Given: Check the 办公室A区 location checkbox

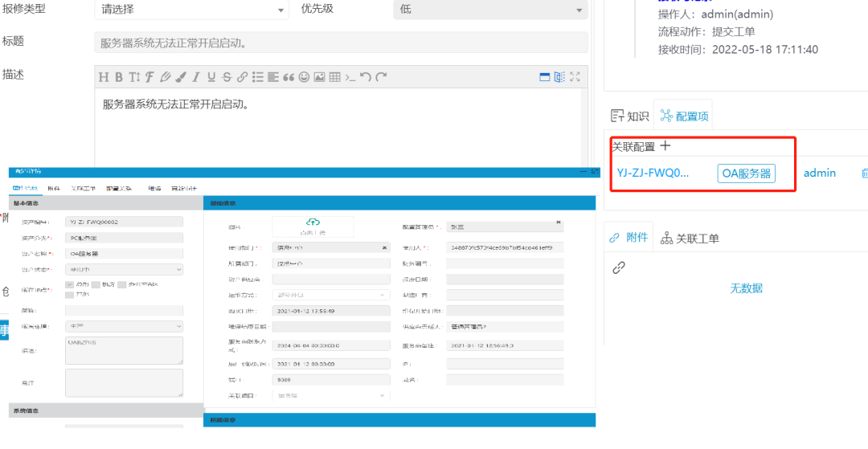Looking at the screenshot, I should click(x=122, y=284).
